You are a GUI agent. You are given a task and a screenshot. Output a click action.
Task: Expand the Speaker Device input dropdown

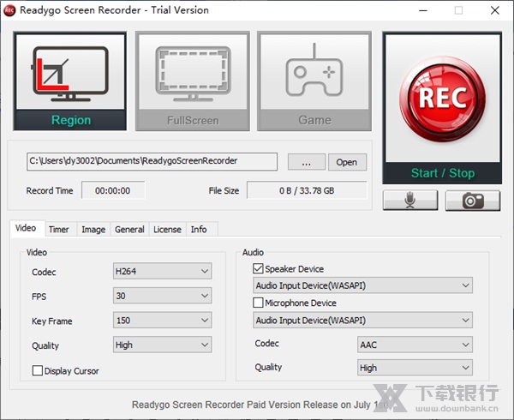(362, 285)
